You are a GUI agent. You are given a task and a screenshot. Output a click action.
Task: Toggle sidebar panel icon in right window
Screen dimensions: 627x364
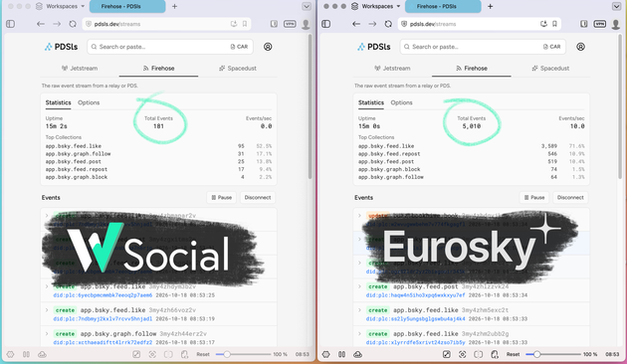point(325,24)
